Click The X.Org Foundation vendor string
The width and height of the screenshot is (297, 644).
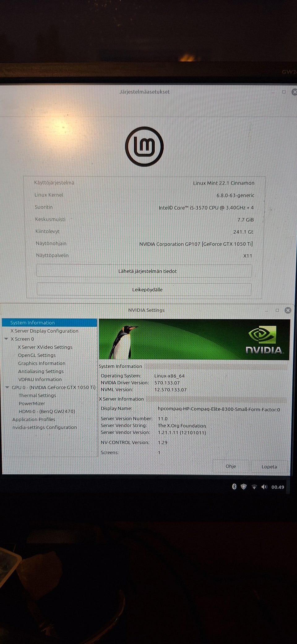point(182,426)
